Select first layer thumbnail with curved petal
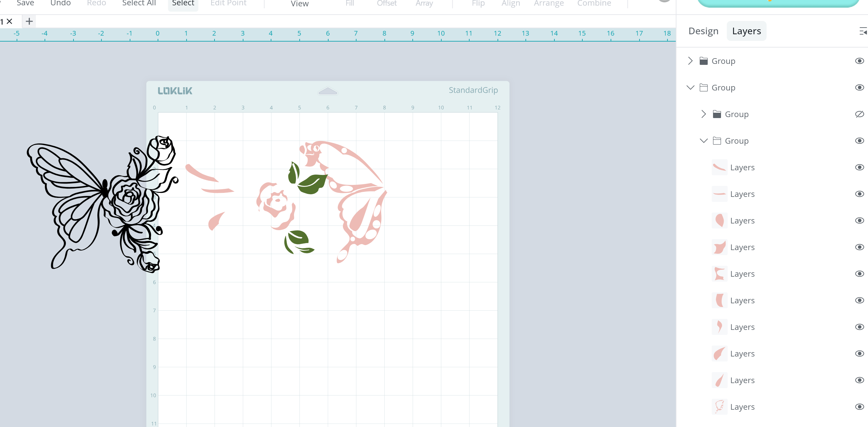This screenshot has width=868, height=427. tap(719, 168)
